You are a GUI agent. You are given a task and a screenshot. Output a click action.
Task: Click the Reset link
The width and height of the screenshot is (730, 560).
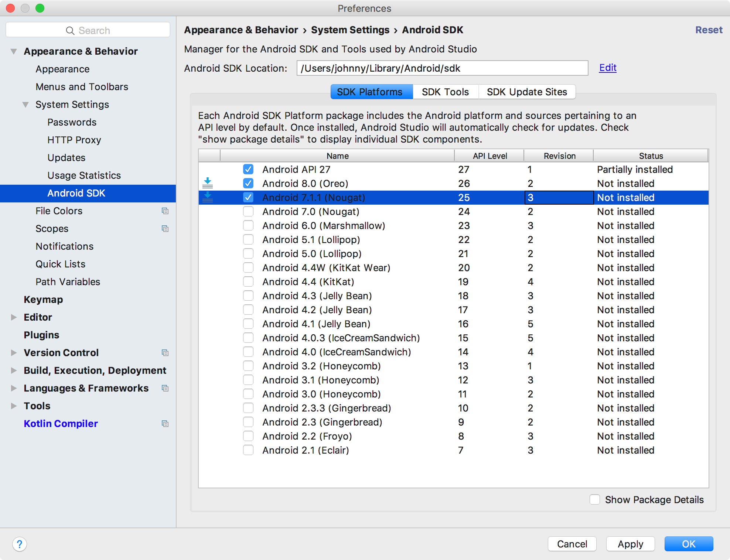[x=709, y=30]
